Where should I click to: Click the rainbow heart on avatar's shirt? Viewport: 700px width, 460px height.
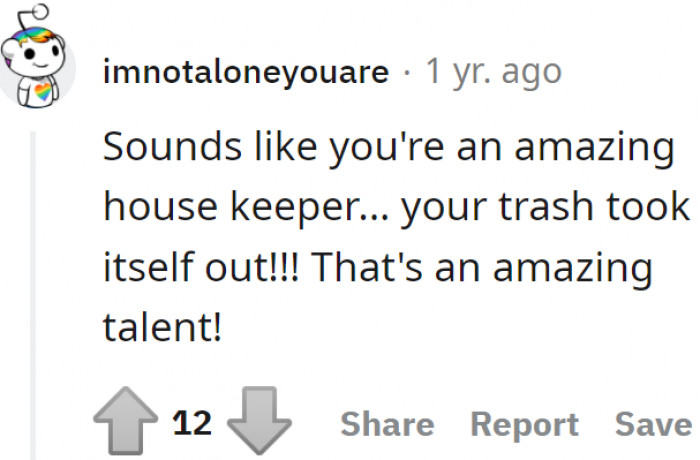[43, 92]
